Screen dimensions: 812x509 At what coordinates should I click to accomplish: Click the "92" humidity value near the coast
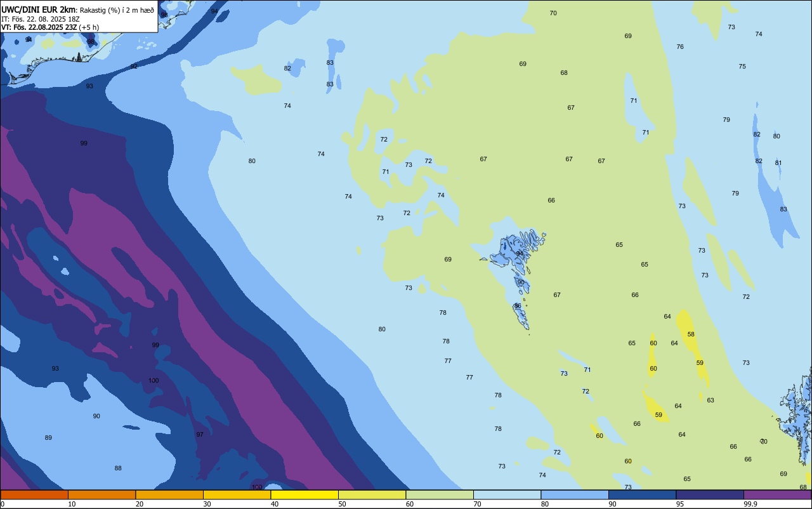click(134, 67)
